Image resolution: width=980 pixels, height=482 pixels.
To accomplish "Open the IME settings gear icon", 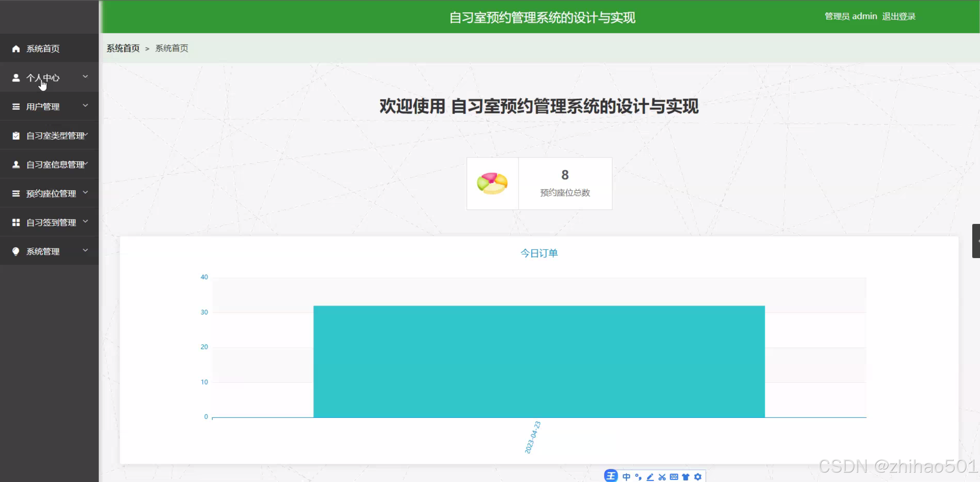I will (698, 477).
